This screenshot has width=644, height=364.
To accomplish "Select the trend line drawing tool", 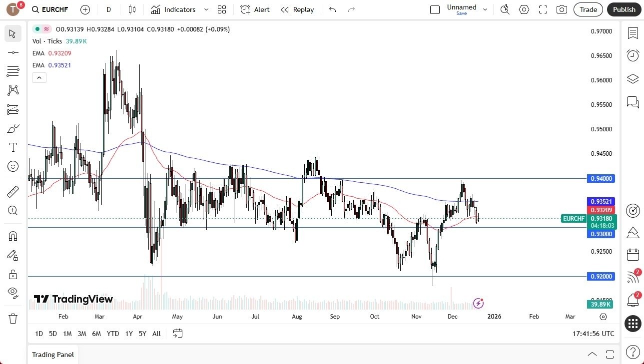I will [13, 52].
